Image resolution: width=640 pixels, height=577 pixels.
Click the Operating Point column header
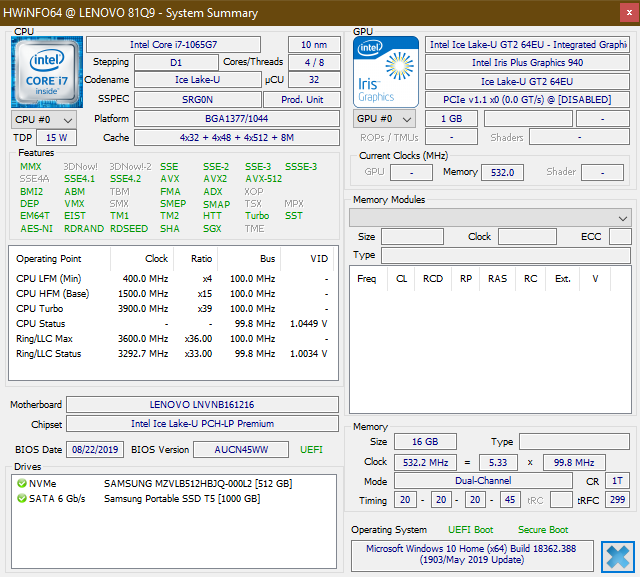[x=50, y=259]
